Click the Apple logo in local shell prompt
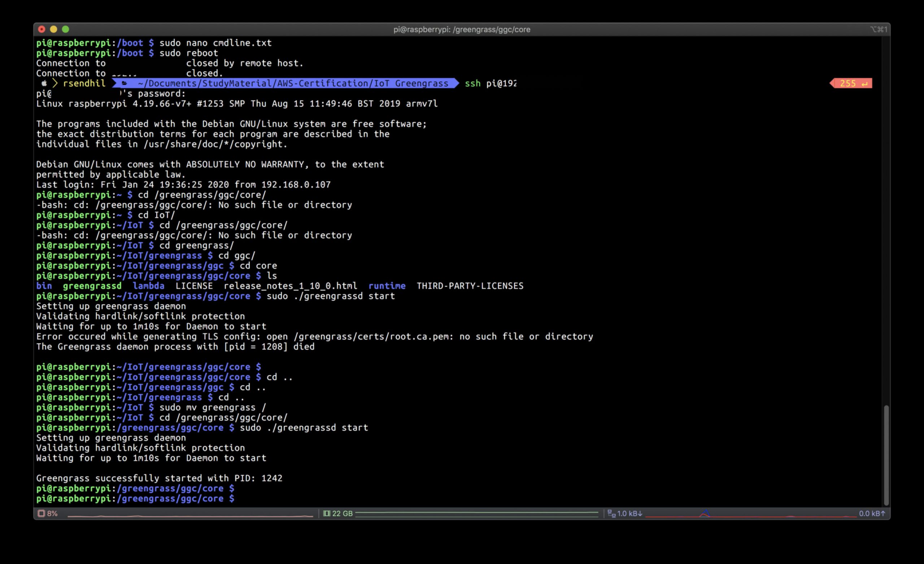 tap(44, 83)
